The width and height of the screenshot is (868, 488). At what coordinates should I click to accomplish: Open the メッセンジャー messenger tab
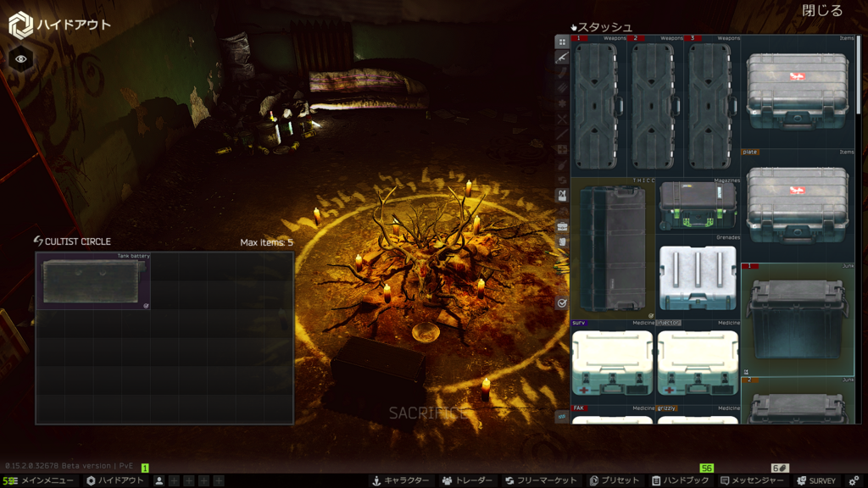click(x=753, y=480)
